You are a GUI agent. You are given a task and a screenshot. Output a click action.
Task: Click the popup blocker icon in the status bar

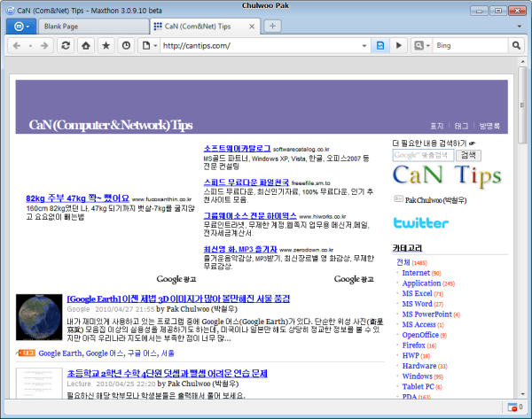(x=512, y=407)
